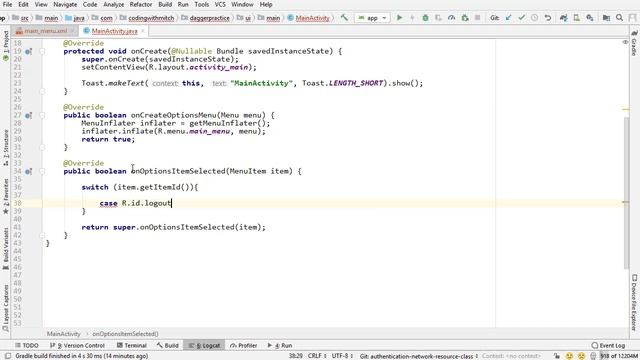Open the app run configuration dropdown
Screen dimensions: 640x360
pyautogui.click(x=372, y=18)
